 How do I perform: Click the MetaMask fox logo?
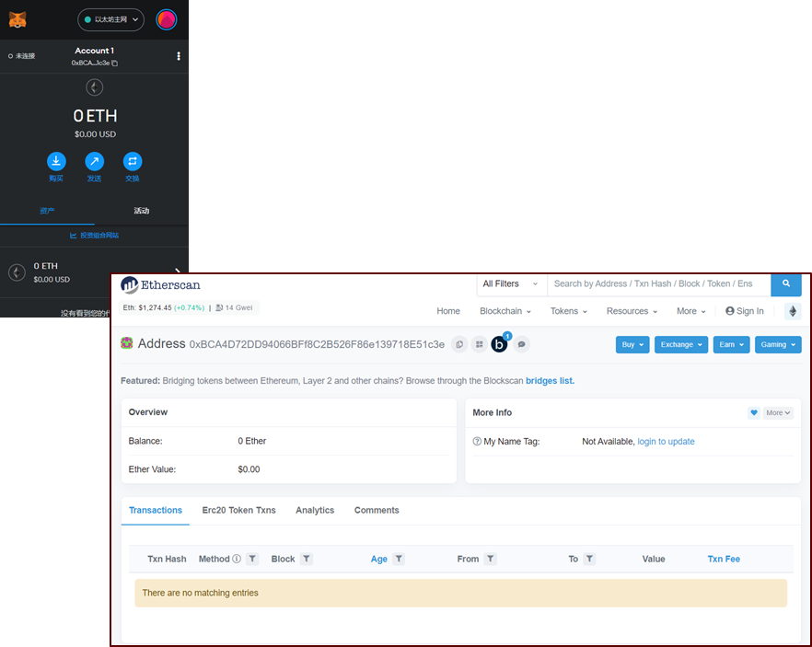tap(17, 19)
